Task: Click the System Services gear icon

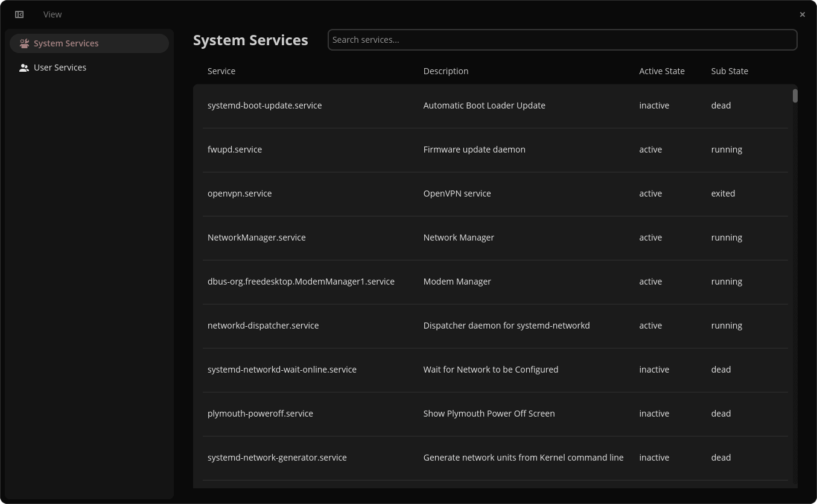Action: pos(24,43)
